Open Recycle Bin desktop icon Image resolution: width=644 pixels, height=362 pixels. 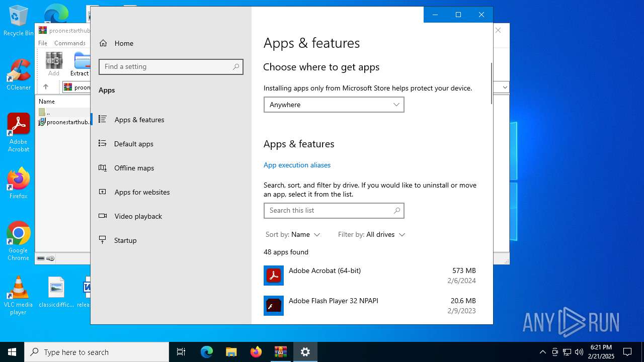pyautogui.click(x=18, y=21)
